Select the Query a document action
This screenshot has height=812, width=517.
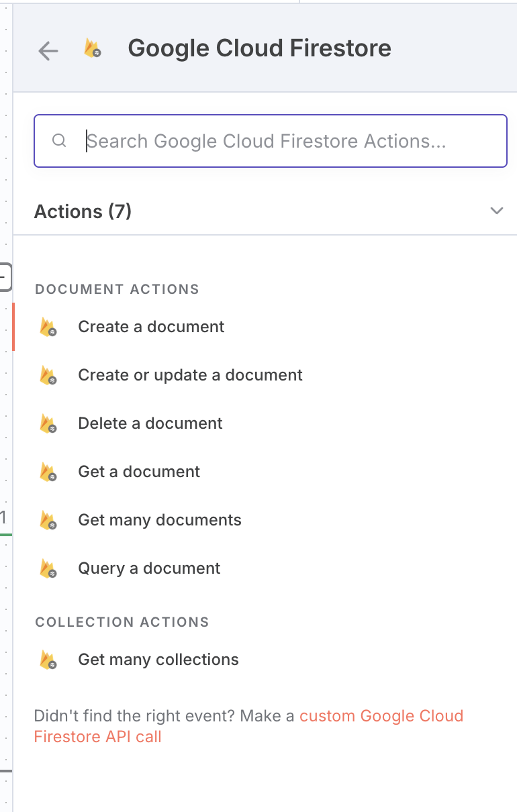coord(149,568)
